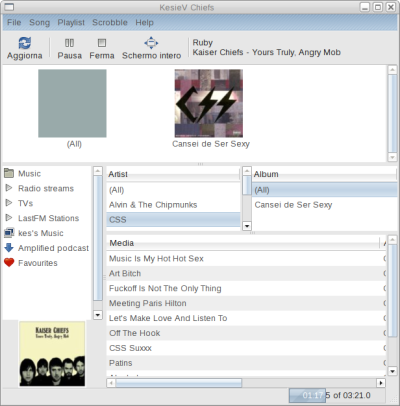Select track Off The Hook
Viewport: 400px width, 406px height.
(x=247, y=333)
